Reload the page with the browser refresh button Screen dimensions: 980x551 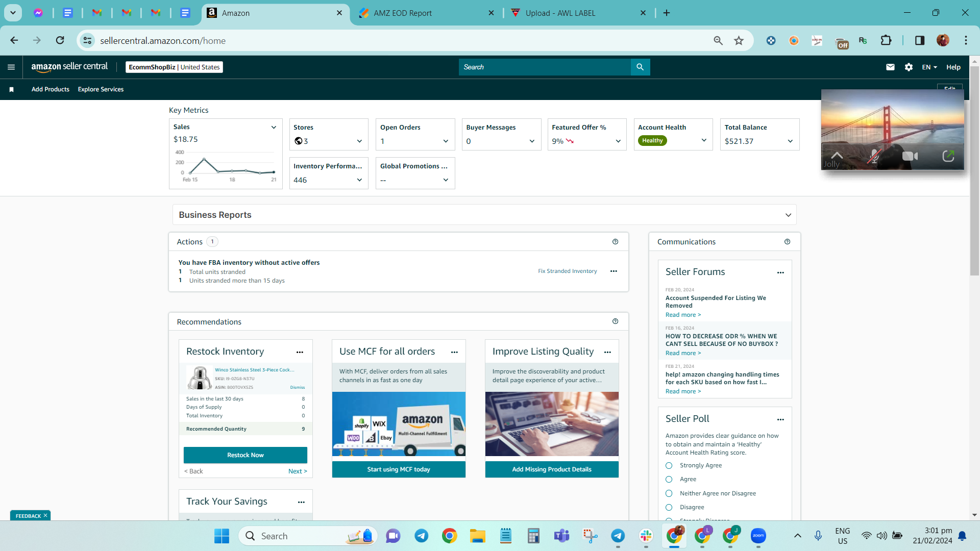[x=60, y=40]
